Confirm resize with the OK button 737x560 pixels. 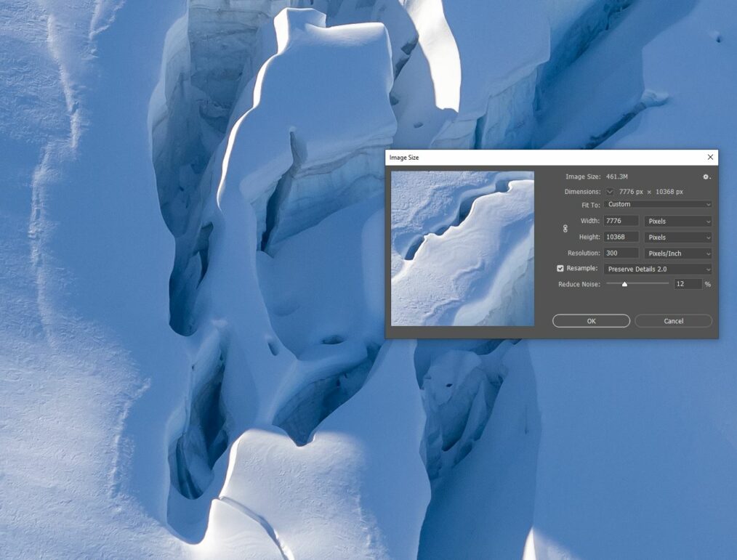click(590, 320)
